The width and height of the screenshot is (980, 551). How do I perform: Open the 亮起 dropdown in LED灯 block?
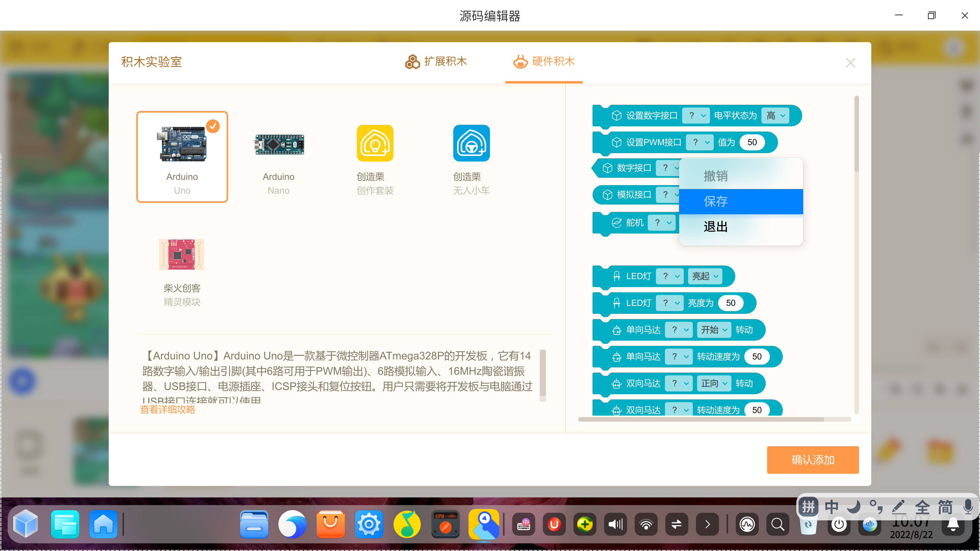(x=705, y=276)
